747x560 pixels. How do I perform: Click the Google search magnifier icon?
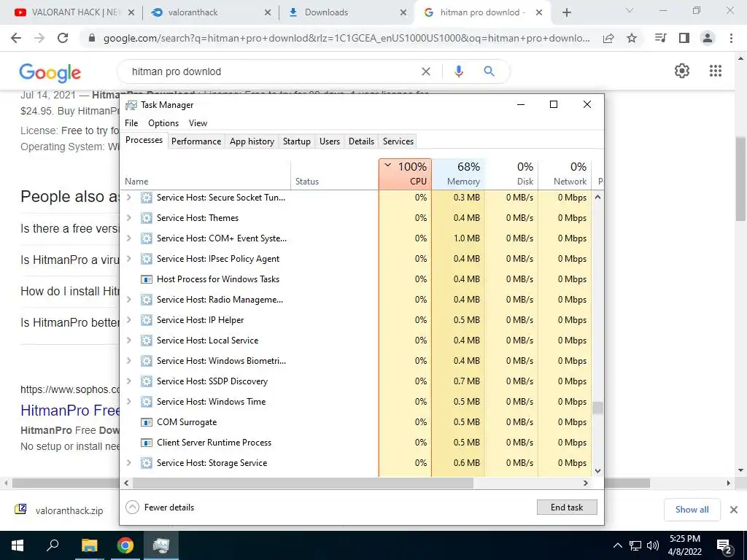point(489,71)
